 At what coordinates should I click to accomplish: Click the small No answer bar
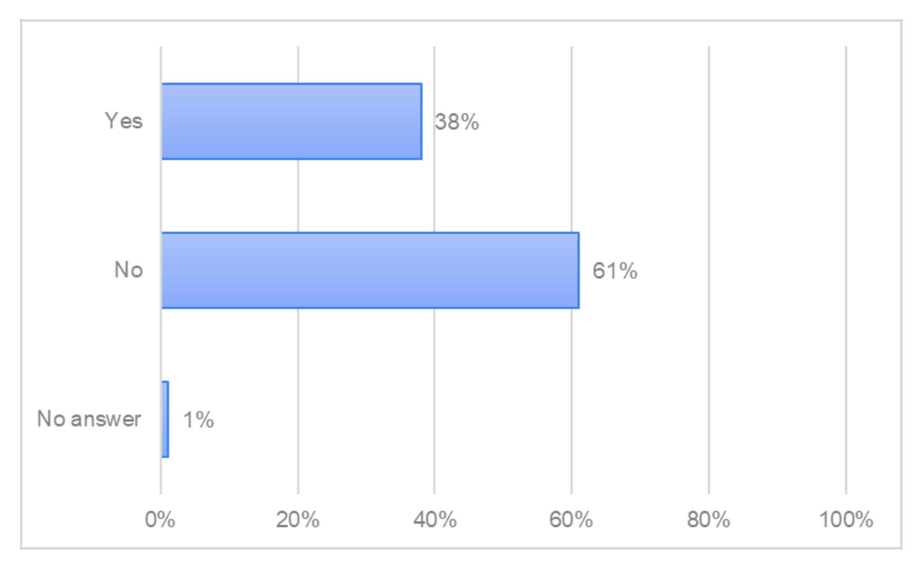[x=165, y=419]
